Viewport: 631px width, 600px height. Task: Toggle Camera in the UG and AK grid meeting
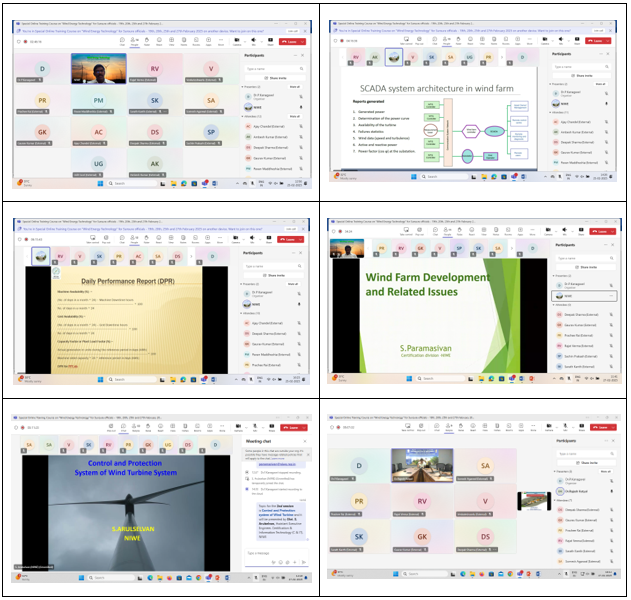[236, 40]
